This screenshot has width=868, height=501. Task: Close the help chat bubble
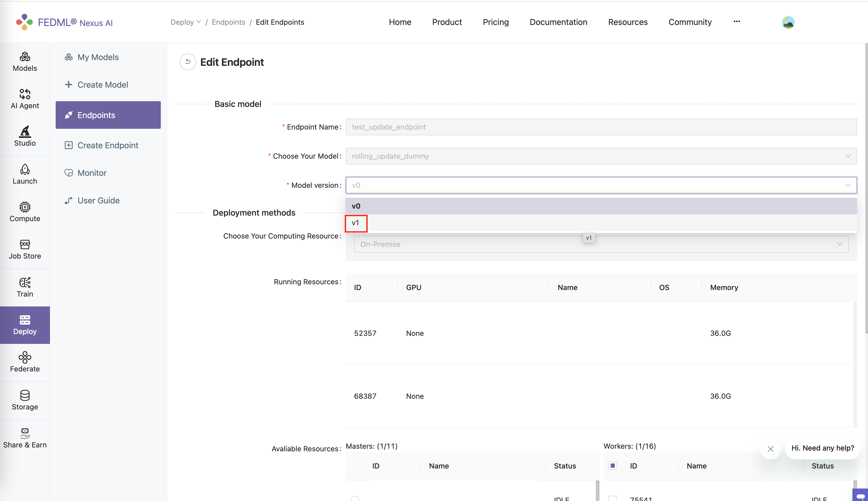770,449
